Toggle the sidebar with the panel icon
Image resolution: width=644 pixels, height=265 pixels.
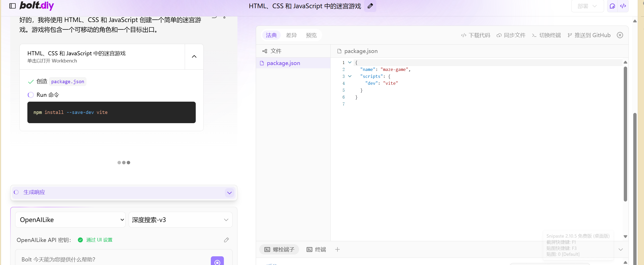pos(12,6)
